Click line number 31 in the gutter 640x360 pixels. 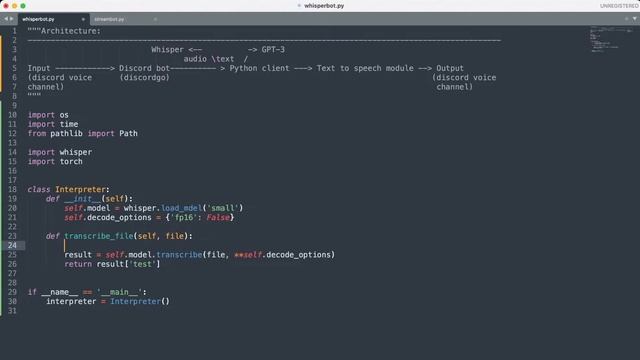point(12,311)
